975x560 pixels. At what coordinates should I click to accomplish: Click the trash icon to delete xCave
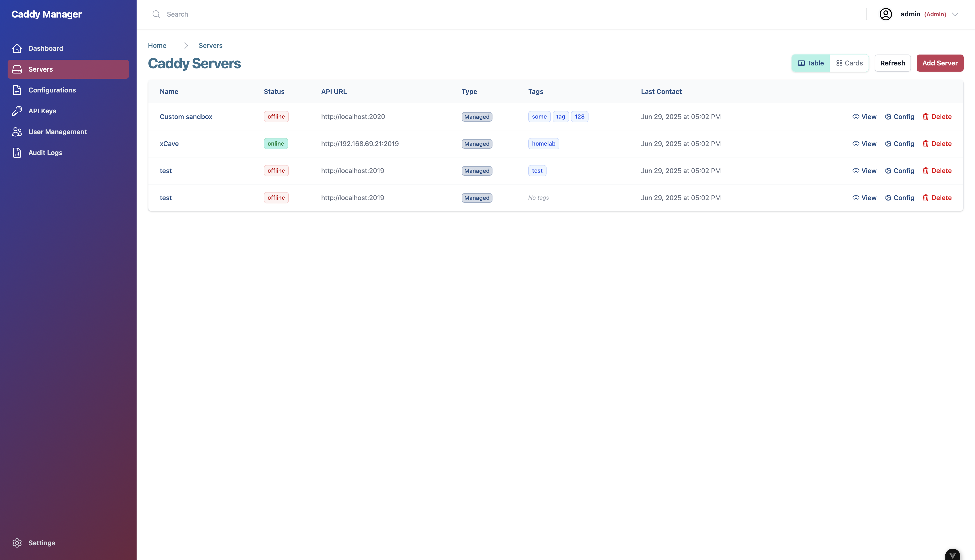[926, 143]
